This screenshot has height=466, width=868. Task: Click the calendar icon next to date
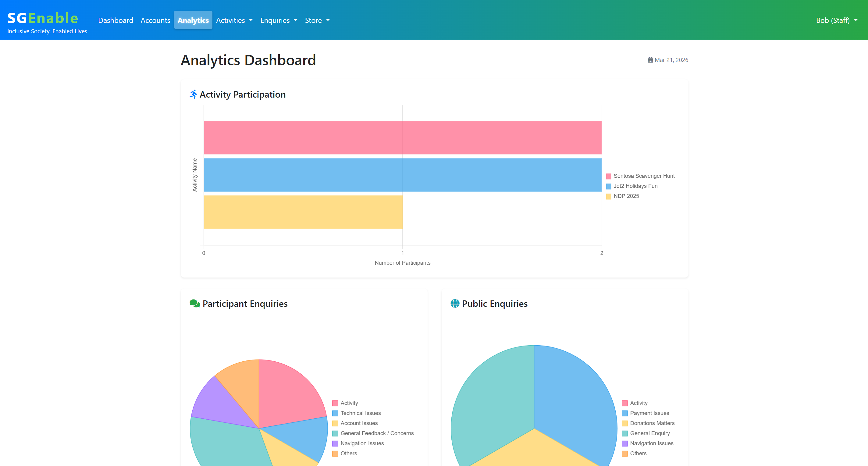(650, 60)
